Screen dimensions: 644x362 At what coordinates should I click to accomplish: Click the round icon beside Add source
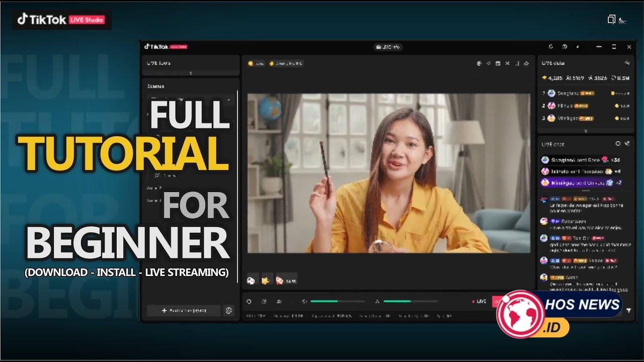click(229, 311)
